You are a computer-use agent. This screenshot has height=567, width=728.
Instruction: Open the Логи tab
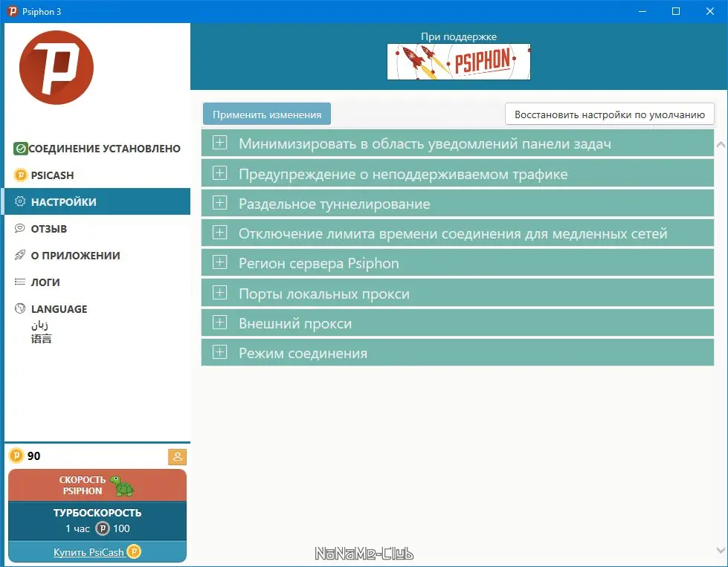97,282
